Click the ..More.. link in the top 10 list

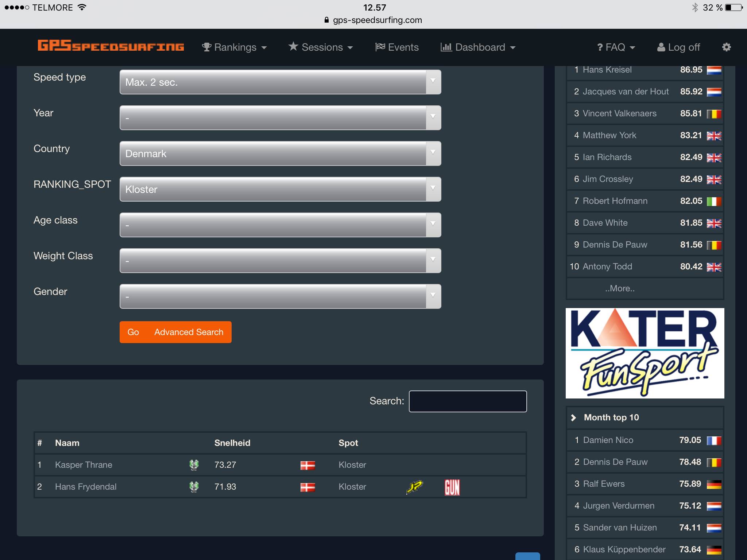click(620, 288)
